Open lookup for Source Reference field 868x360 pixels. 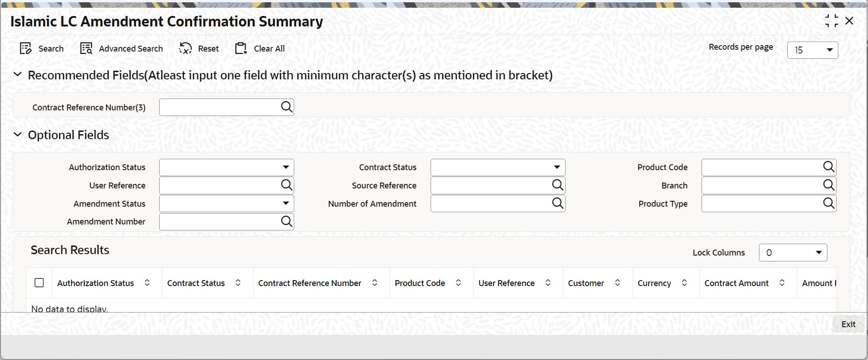[x=557, y=185]
